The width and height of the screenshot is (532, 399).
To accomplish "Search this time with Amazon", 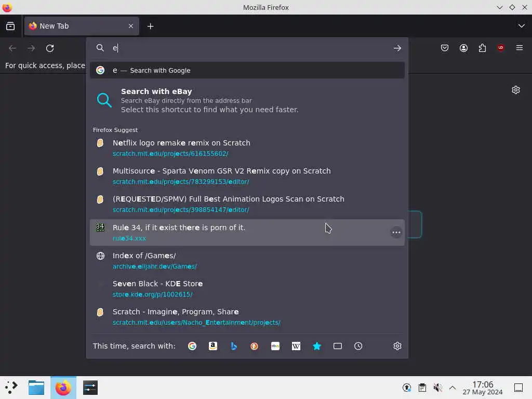I will [x=212, y=346].
